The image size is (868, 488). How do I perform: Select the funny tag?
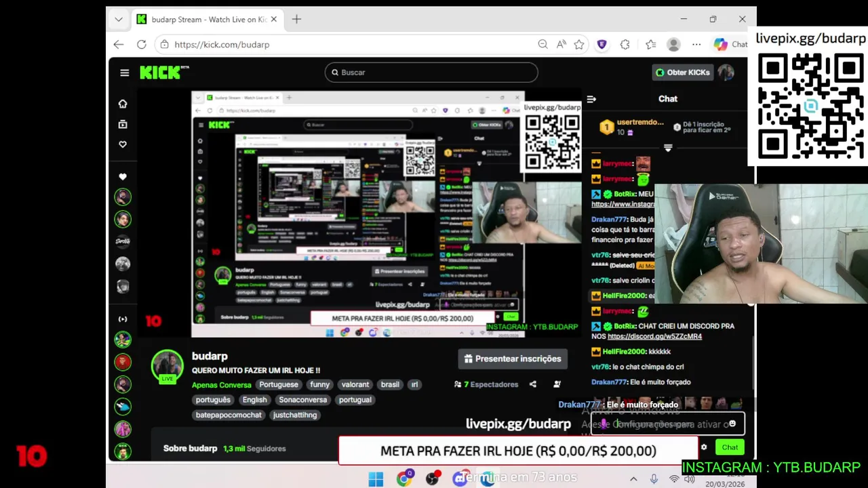(319, 384)
